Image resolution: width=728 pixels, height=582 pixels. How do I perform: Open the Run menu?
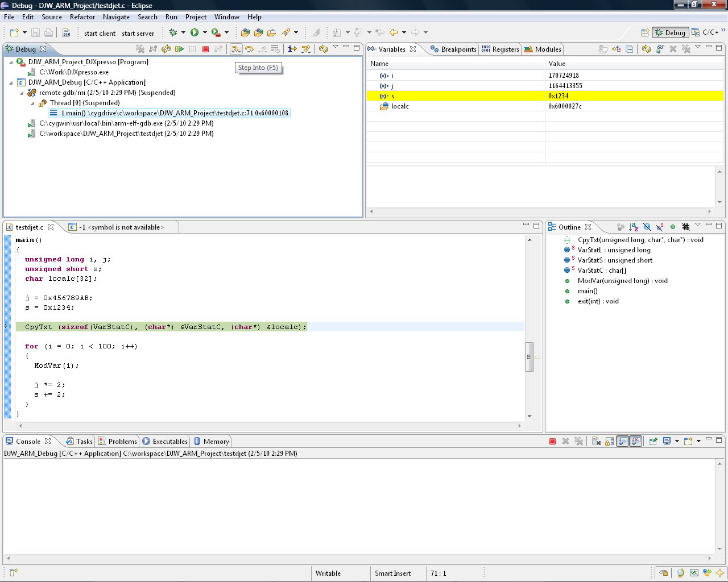tap(171, 17)
